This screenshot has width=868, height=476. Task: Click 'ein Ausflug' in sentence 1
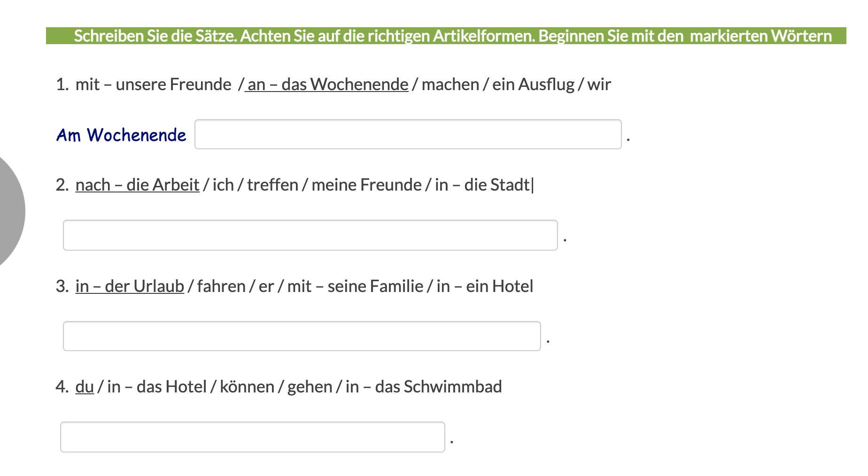[x=533, y=84]
